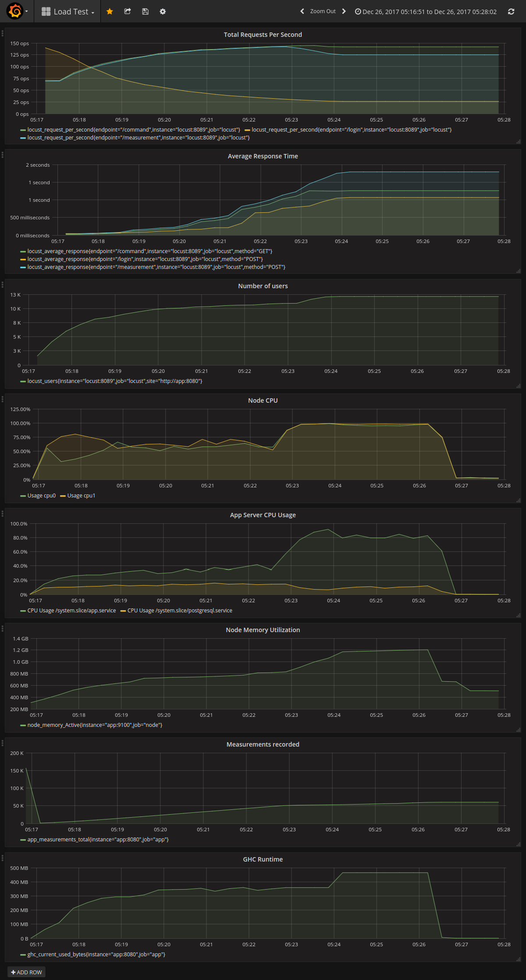Viewport: 526px width, 980px height.
Task: Click the refresh dashboard icon
Action: [511, 11]
